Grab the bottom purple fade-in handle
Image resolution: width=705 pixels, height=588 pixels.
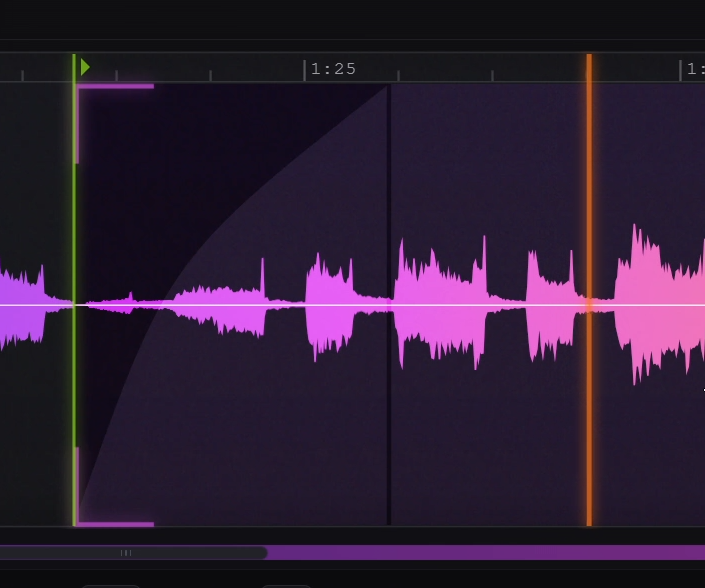coord(115,523)
